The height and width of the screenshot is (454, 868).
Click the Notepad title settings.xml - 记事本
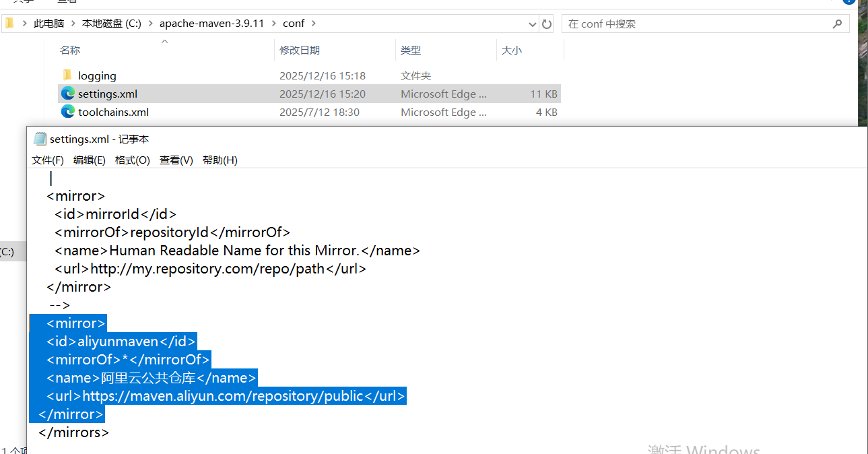(100, 139)
